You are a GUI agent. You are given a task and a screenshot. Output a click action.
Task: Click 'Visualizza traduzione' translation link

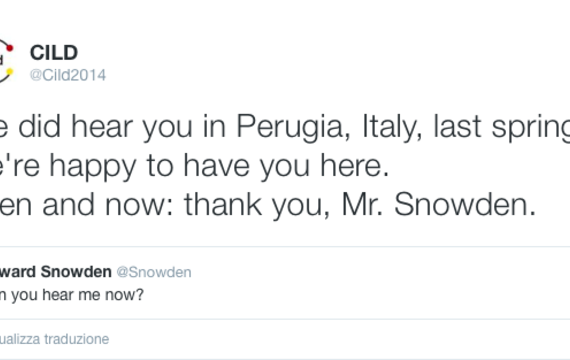[55, 339]
